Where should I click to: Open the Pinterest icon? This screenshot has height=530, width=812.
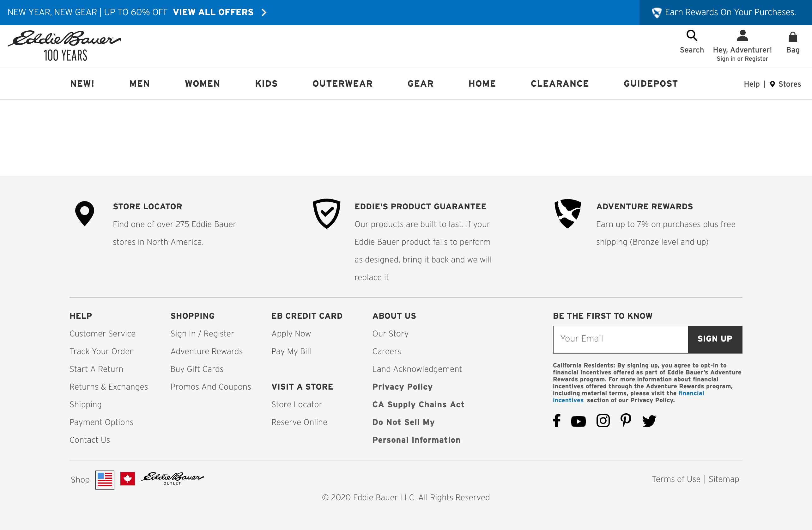point(626,420)
